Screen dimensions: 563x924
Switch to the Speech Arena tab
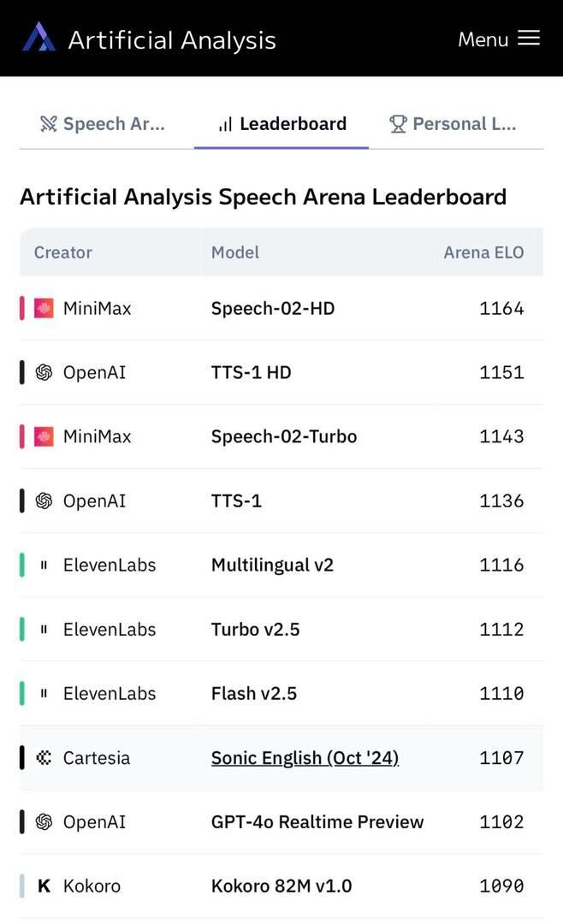click(103, 124)
